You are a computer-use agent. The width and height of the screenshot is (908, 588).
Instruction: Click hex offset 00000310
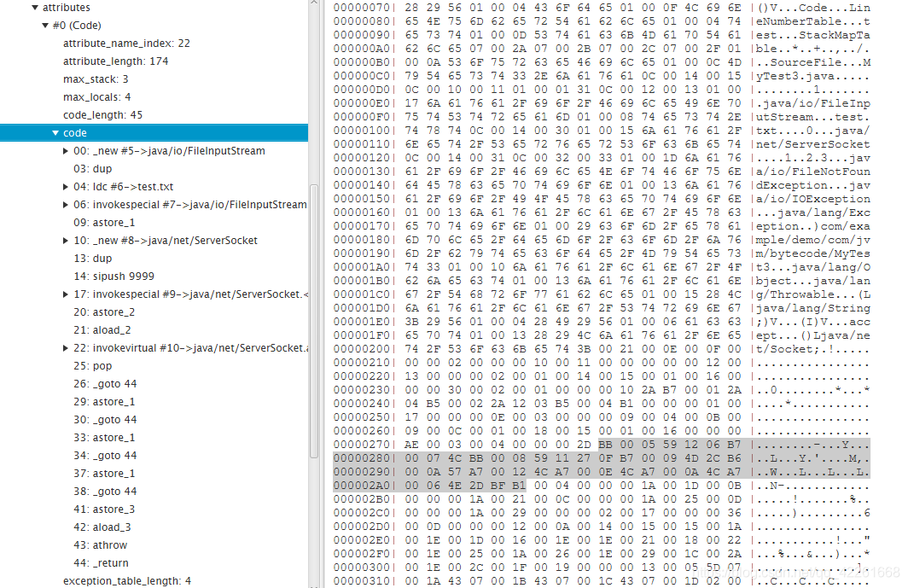pyautogui.click(x=361, y=581)
